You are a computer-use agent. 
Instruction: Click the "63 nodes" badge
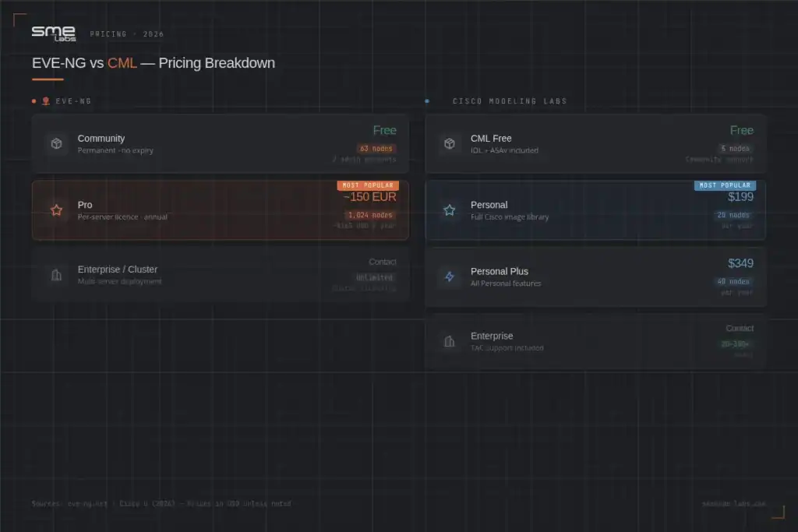pyautogui.click(x=376, y=149)
